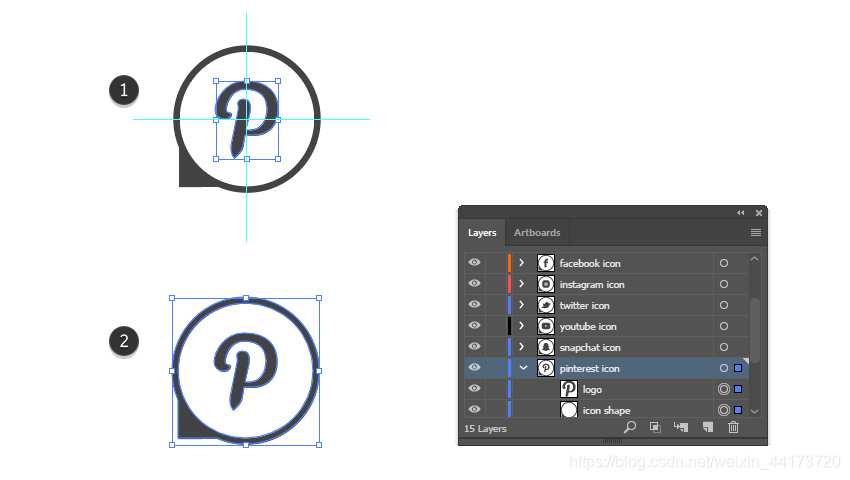Expand the snapchat icon layer

(x=521, y=347)
